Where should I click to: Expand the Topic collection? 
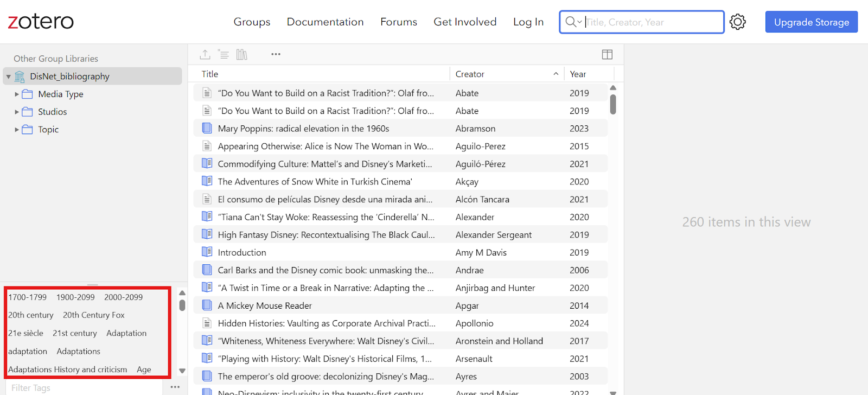tap(16, 130)
